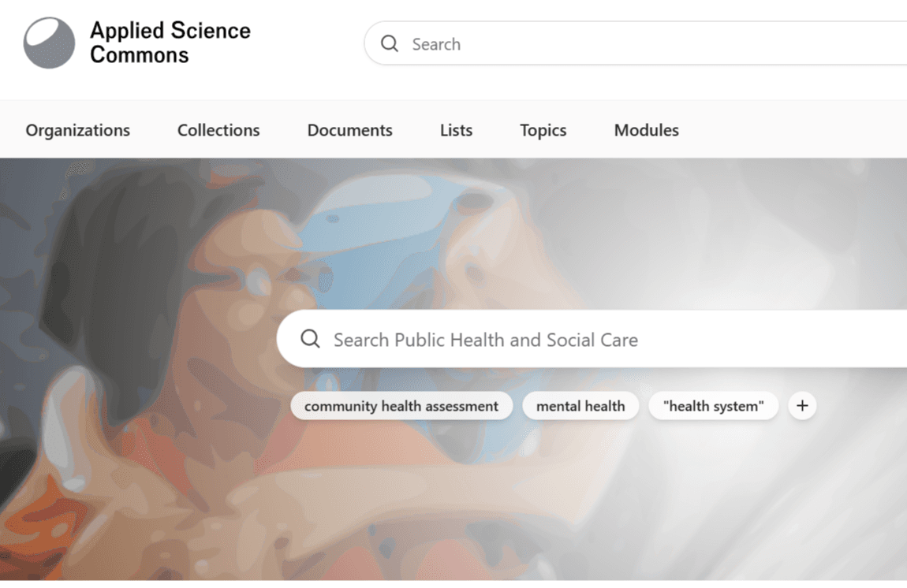The width and height of the screenshot is (907, 588).
Task: Click the magnifier icon in the top search bar
Action: pyautogui.click(x=390, y=44)
